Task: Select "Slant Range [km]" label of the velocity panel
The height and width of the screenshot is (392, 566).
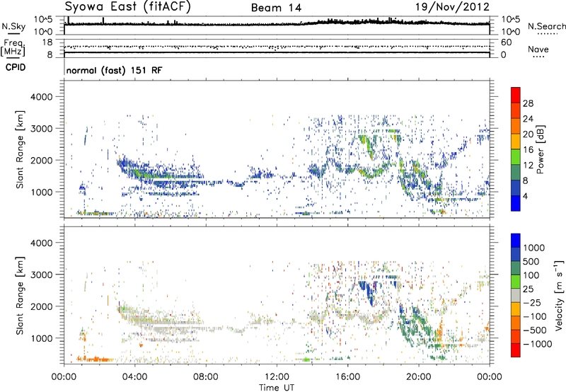Action: 20,296
